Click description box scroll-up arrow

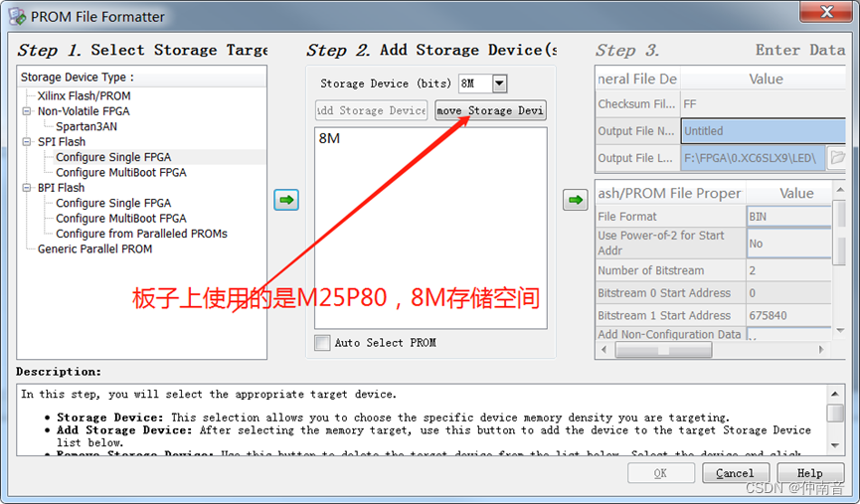(x=835, y=394)
